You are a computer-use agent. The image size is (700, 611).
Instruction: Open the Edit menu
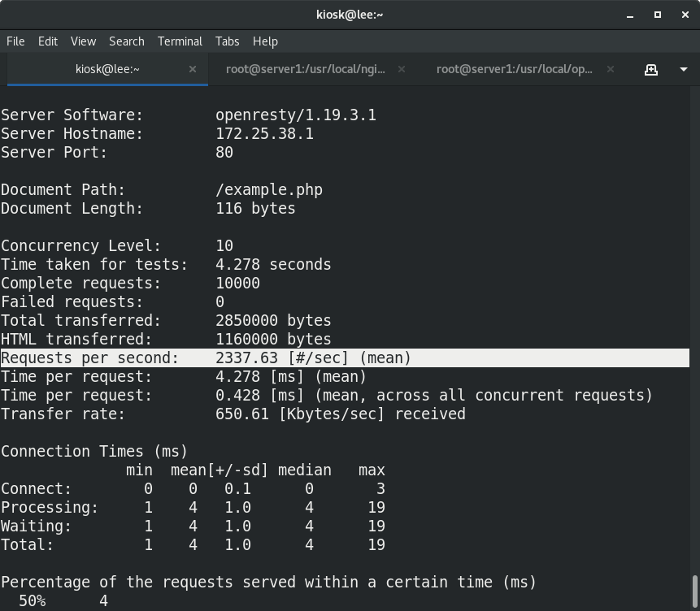coord(48,41)
